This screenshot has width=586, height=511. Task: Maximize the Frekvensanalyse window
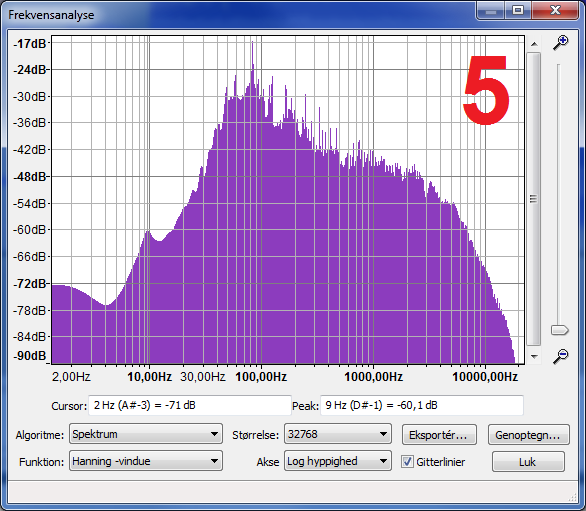click(518, 10)
